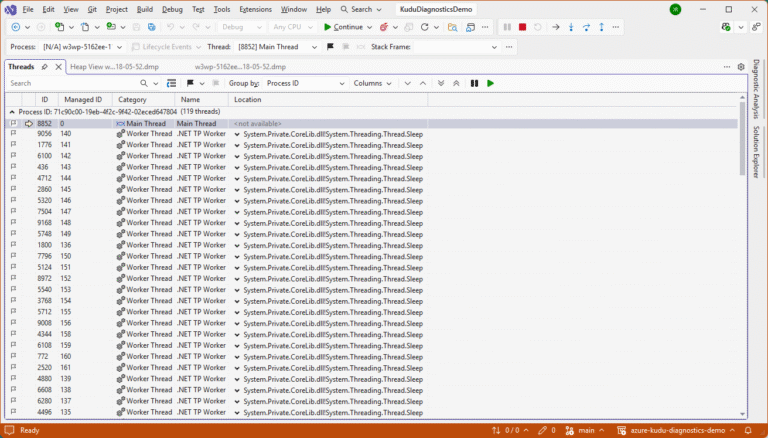Toggle flag for thread 6100
This screenshot has width=768, height=438.
click(13, 156)
